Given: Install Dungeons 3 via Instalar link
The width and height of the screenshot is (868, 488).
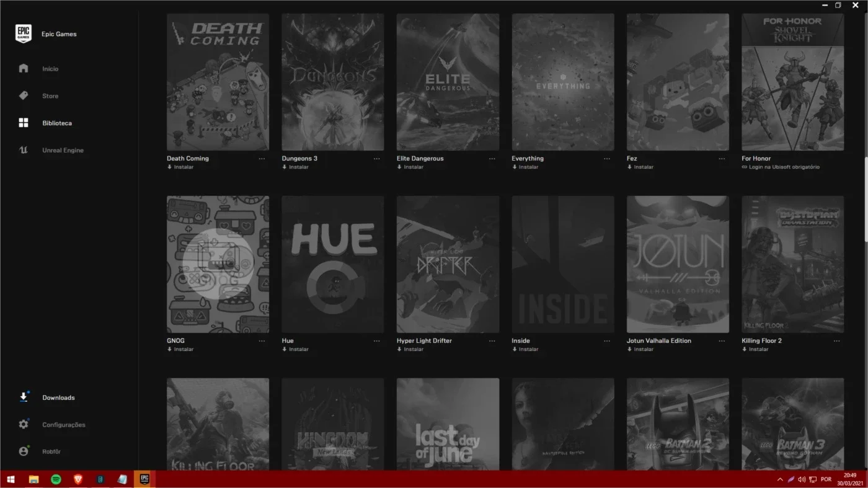Looking at the screenshot, I should (x=295, y=167).
